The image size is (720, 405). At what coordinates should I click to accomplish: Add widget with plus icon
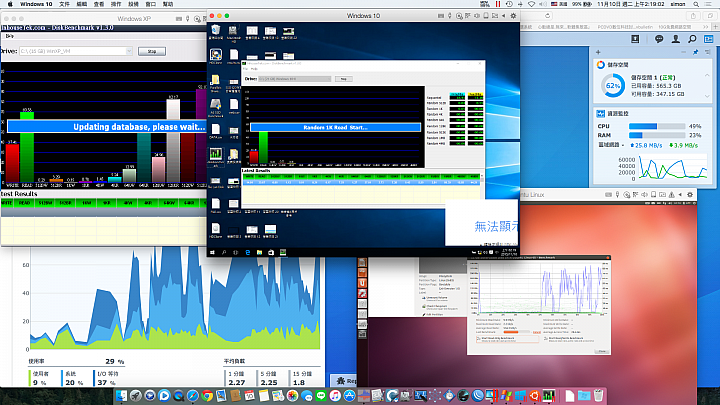(x=598, y=52)
